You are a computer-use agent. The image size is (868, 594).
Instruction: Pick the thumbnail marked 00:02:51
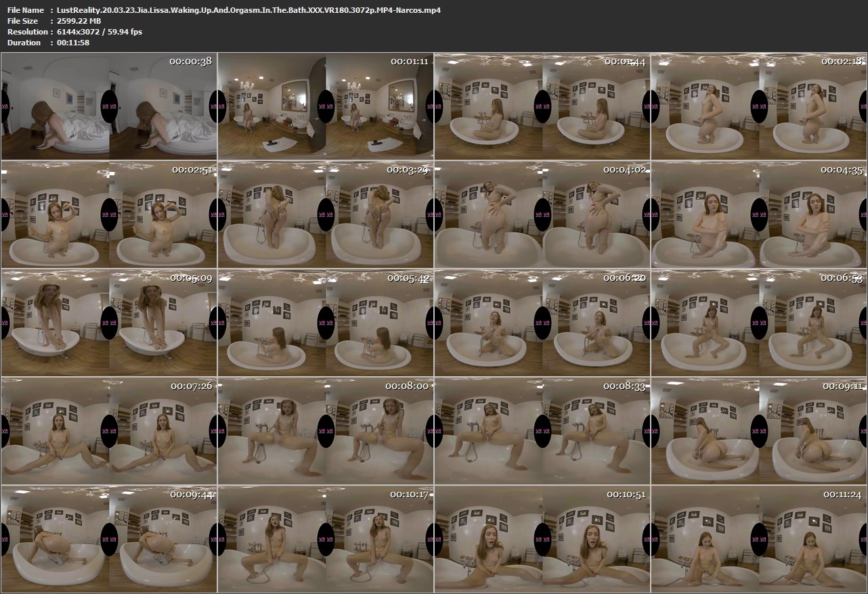(x=109, y=214)
